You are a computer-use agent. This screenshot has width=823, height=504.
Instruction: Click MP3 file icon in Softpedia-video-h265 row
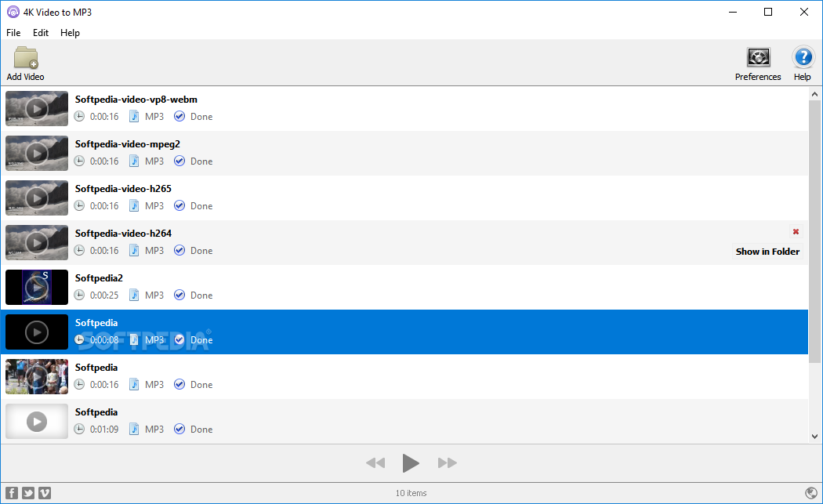point(134,205)
